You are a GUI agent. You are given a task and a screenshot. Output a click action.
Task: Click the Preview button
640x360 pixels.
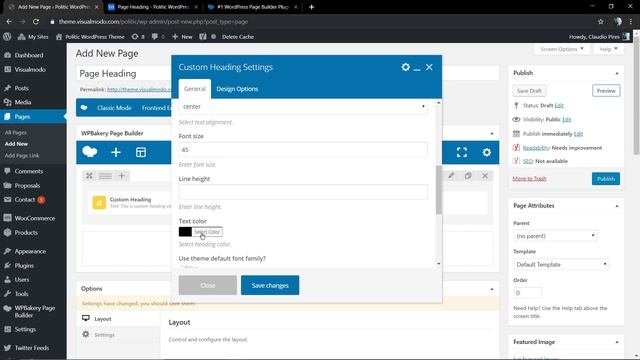[606, 91]
